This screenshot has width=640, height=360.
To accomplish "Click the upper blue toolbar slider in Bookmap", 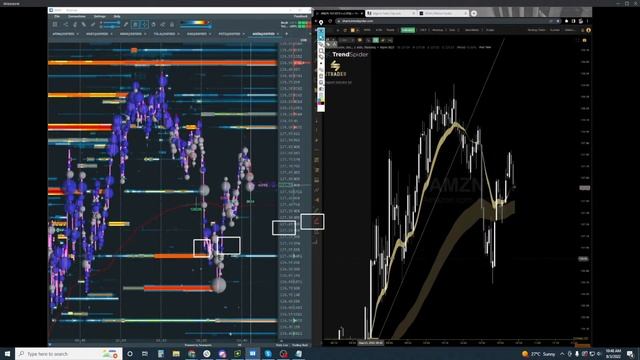I will click(x=110, y=23).
